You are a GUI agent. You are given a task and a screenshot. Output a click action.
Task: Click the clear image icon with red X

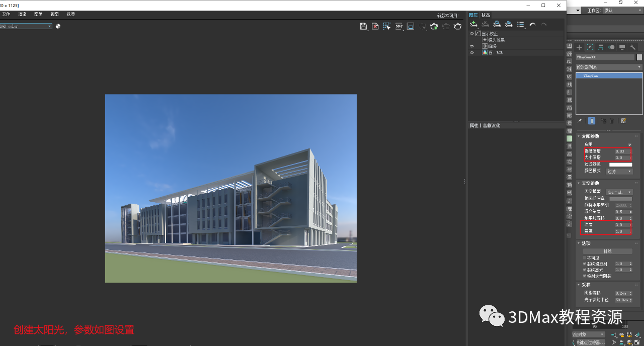click(x=375, y=26)
